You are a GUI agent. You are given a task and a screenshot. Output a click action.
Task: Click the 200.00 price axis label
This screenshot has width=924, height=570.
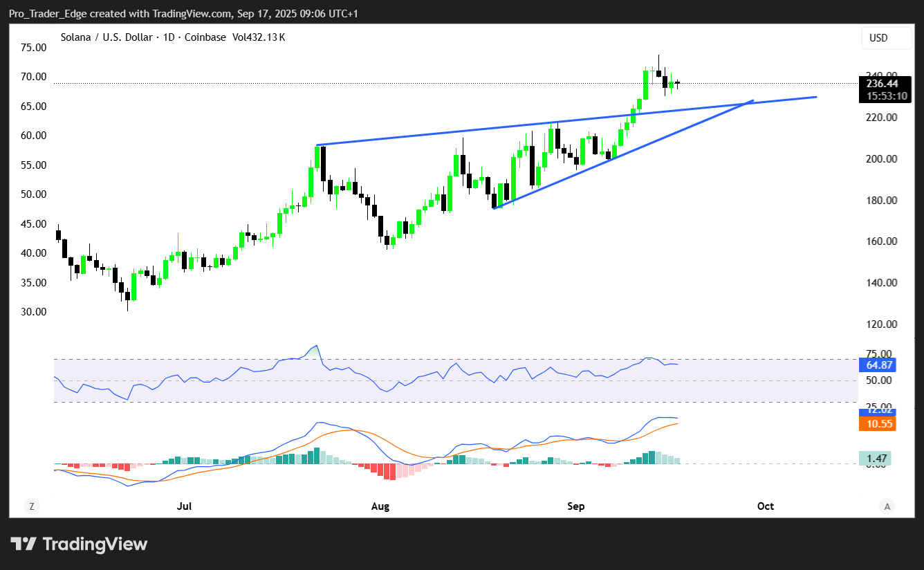pyautogui.click(x=883, y=159)
